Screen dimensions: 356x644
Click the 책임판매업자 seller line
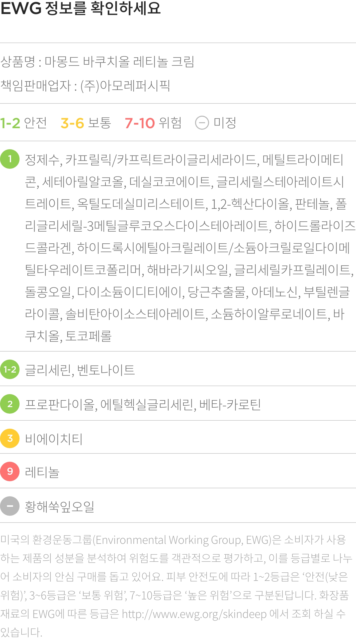[x=85, y=86]
